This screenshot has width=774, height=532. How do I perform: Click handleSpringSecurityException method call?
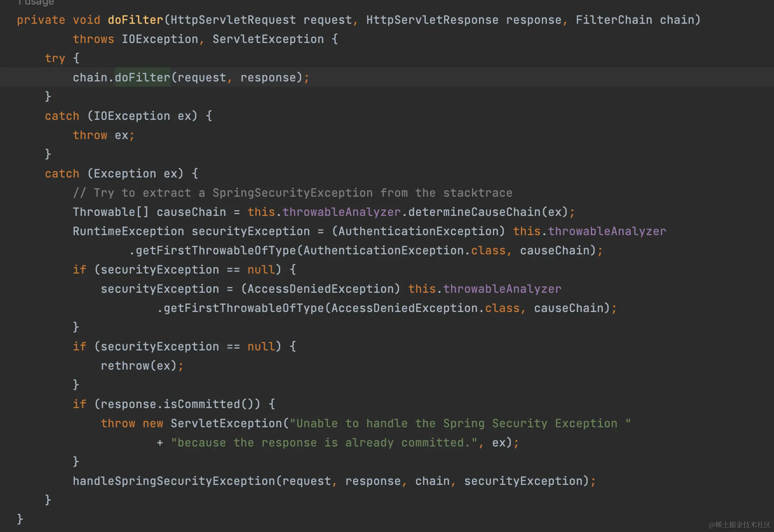click(x=174, y=481)
